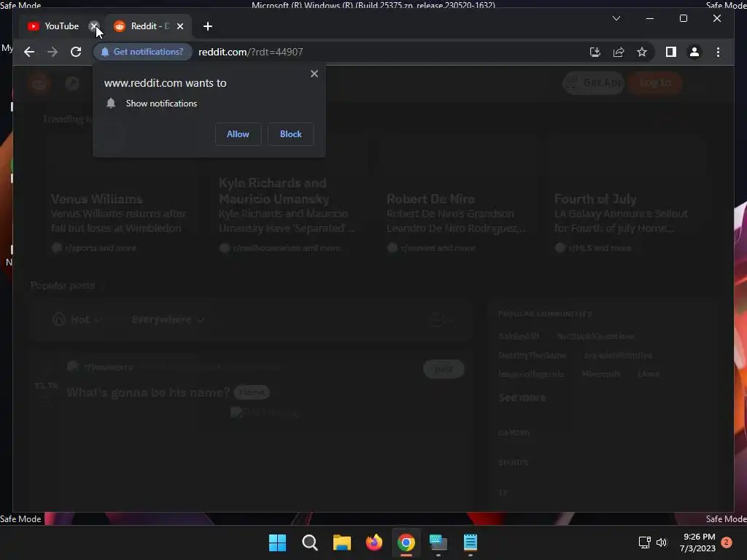Open the clock showing 9:26 PM
Screen dimensions: 747x560
click(x=698, y=542)
